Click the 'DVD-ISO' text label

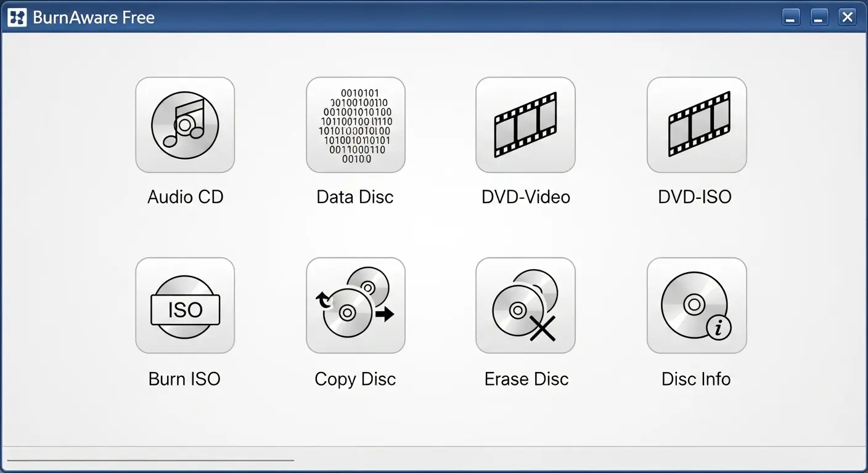pyautogui.click(x=695, y=197)
